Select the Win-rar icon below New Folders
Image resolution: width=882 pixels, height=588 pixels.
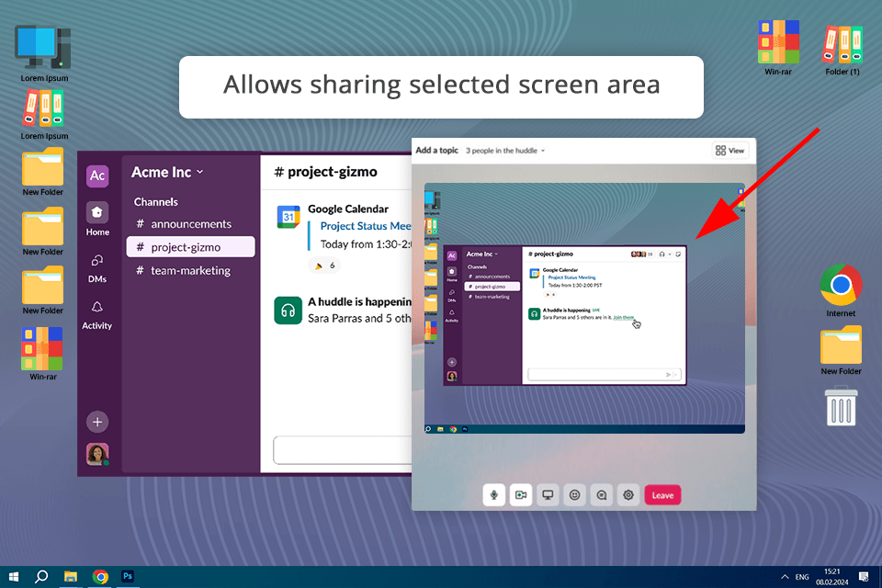pos(43,354)
